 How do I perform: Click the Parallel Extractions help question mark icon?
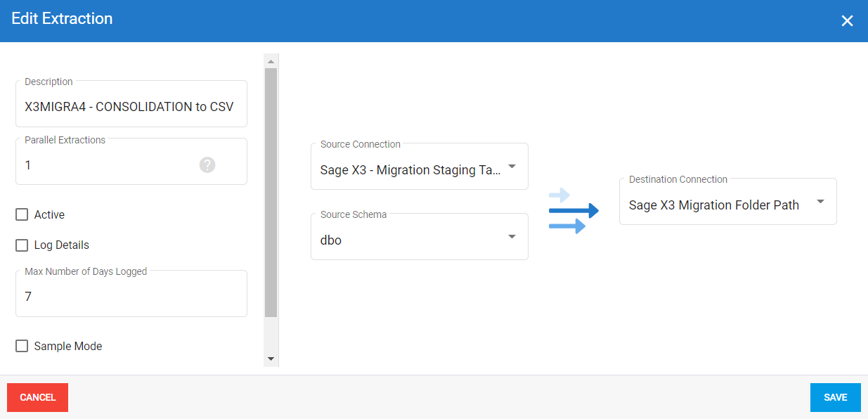[207, 165]
